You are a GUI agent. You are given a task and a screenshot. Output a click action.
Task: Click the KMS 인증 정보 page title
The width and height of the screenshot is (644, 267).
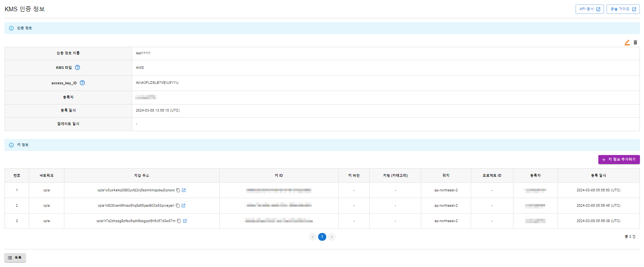pos(25,9)
